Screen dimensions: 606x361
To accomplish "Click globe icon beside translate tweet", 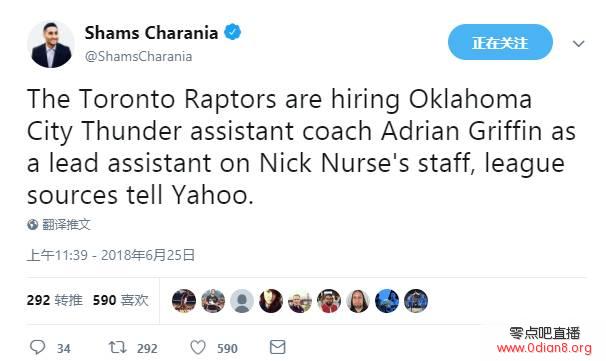I will click(32, 225).
